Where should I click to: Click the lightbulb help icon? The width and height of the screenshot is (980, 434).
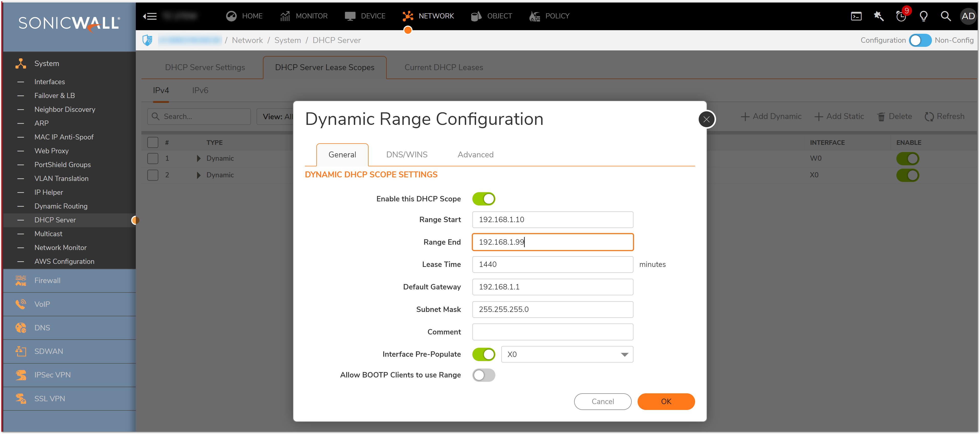click(923, 16)
